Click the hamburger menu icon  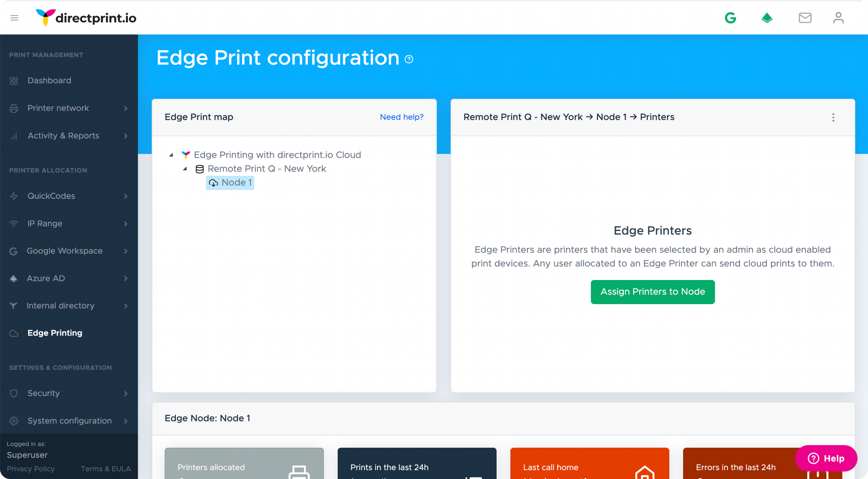[x=14, y=18]
